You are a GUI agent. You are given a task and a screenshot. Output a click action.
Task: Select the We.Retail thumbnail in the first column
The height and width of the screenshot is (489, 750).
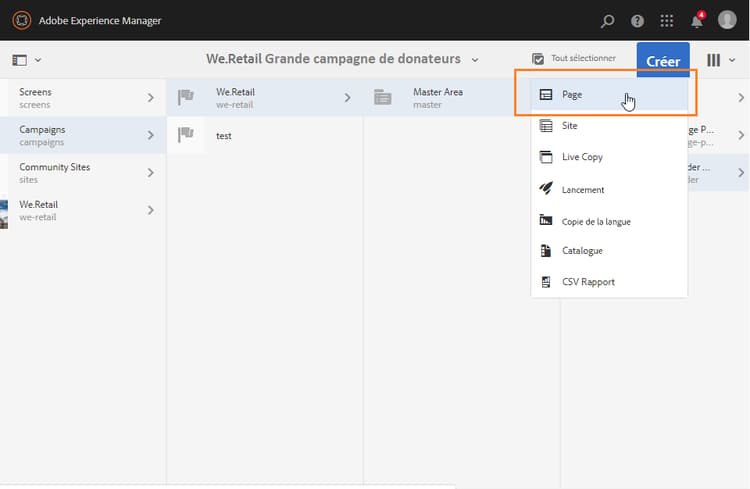(4, 209)
